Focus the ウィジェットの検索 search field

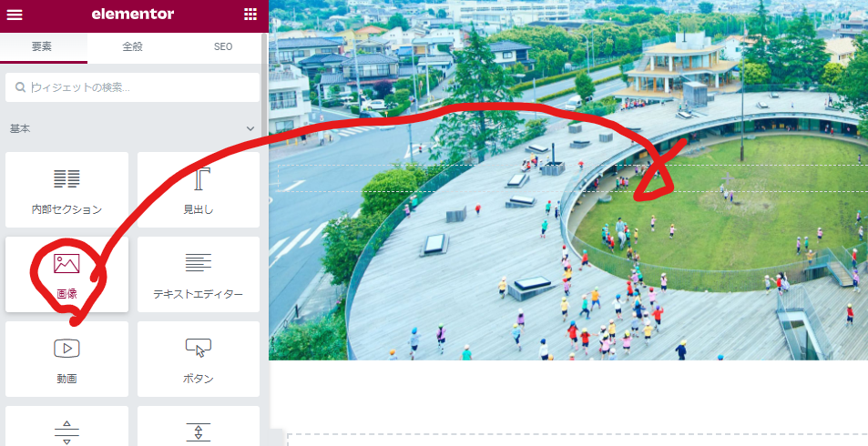coord(141,87)
